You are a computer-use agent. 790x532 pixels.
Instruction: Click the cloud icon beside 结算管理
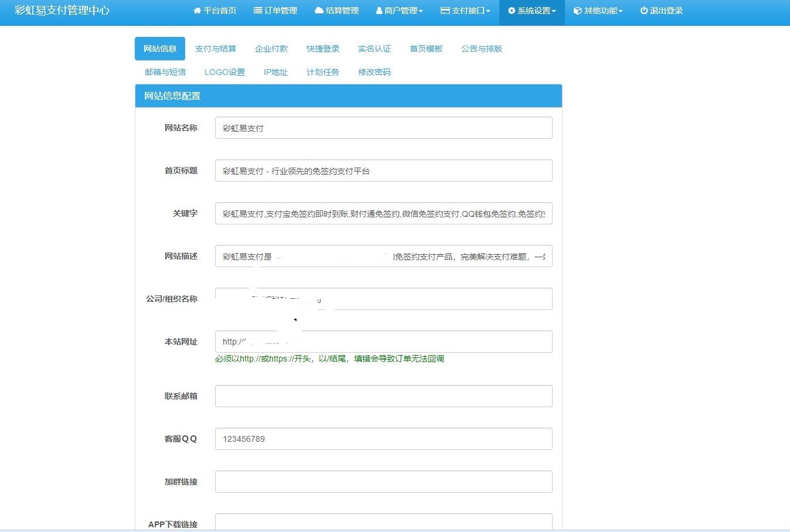pyautogui.click(x=319, y=11)
